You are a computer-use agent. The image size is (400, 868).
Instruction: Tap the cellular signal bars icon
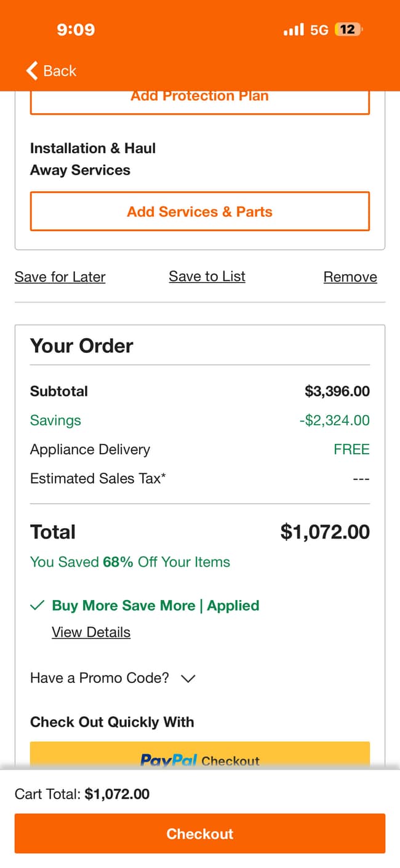[x=294, y=30]
